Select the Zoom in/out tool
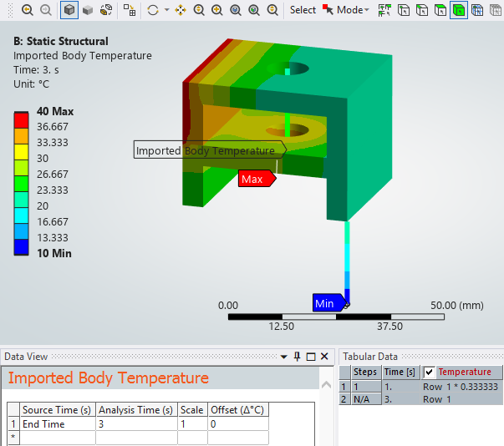Viewport: 504px width, 446px height. [x=199, y=10]
